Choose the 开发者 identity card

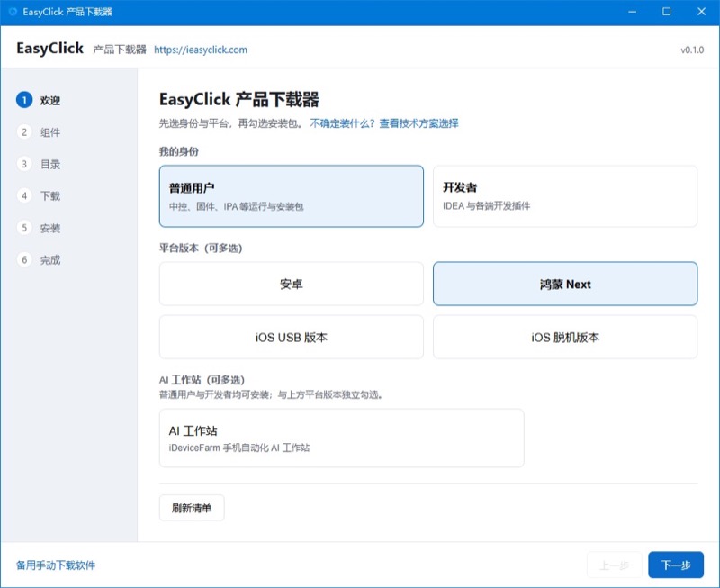565,196
